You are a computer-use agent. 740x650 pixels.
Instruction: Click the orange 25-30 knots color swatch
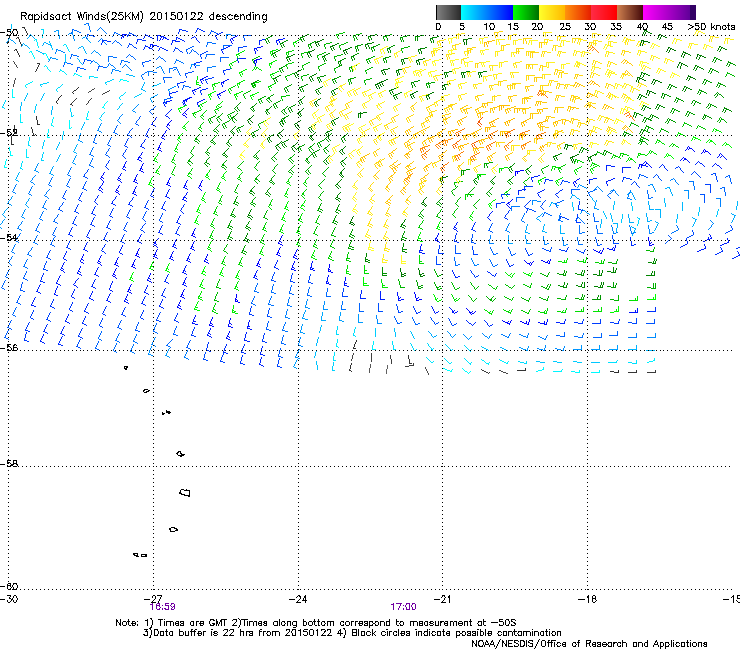(x=578, y=12)
